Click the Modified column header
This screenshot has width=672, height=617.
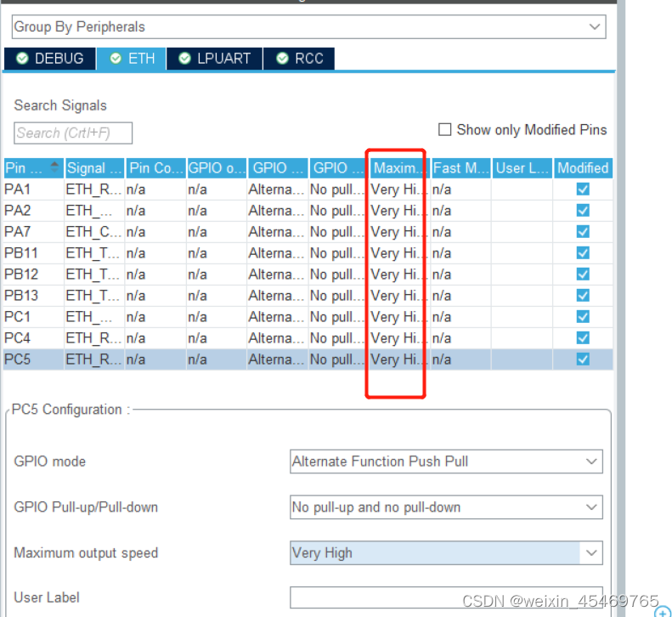(583, 168)
